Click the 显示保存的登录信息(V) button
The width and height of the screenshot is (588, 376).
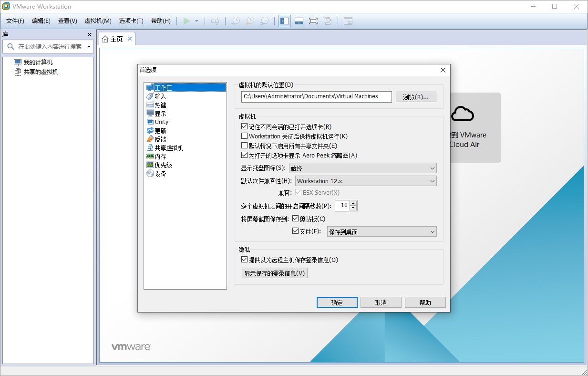click(274, 273)
